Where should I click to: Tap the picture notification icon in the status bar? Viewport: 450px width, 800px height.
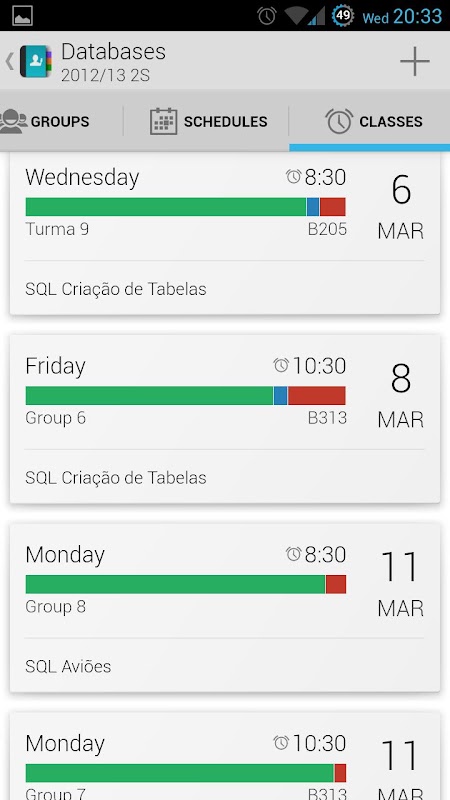click(x=22, y=16)
